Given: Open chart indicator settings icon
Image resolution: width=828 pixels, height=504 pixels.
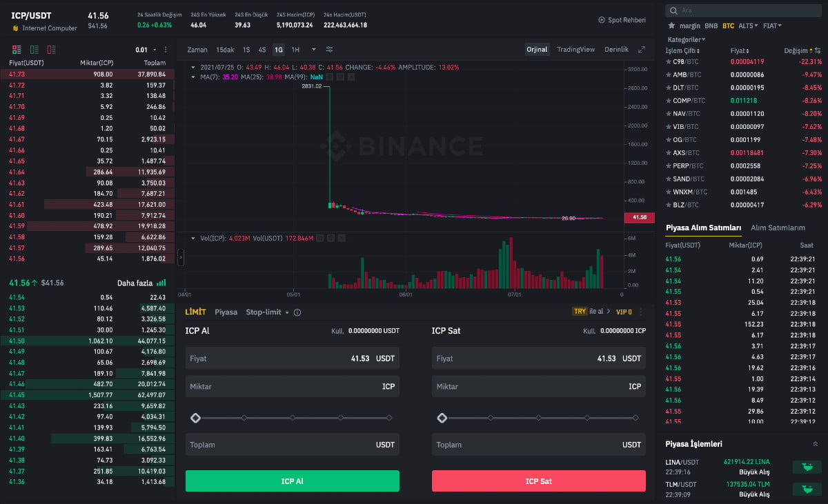Looking at the screenshot, I should (329, 50).
